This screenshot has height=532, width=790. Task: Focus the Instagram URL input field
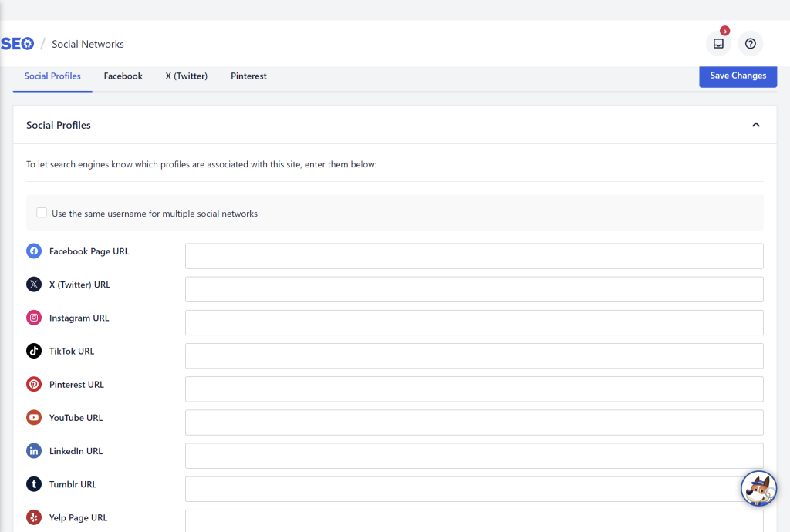pos(474,322)
